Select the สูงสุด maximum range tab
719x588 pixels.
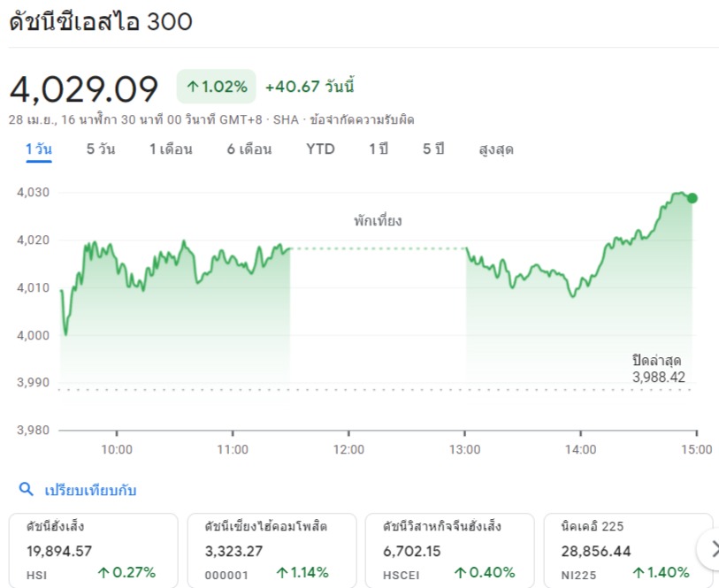(495, 149)
